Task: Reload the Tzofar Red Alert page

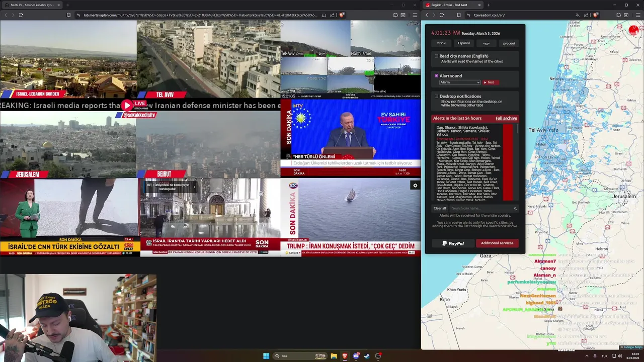Action: (x=441, y=15)
